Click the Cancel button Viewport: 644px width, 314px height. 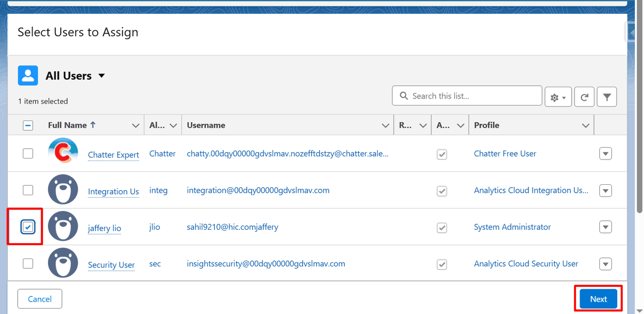coord(40,299)
